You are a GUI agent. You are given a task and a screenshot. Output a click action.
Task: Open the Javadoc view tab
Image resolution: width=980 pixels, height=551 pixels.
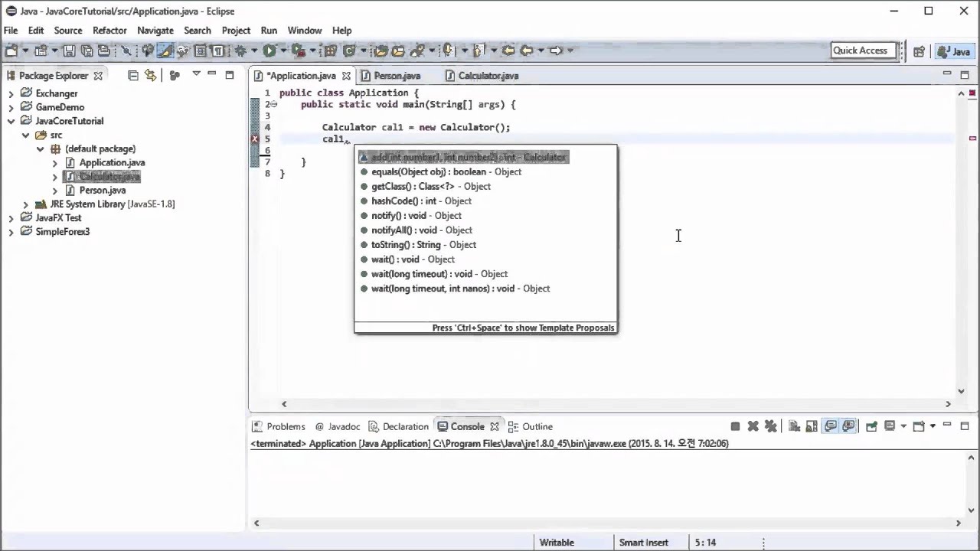click(x=337, y=426)
